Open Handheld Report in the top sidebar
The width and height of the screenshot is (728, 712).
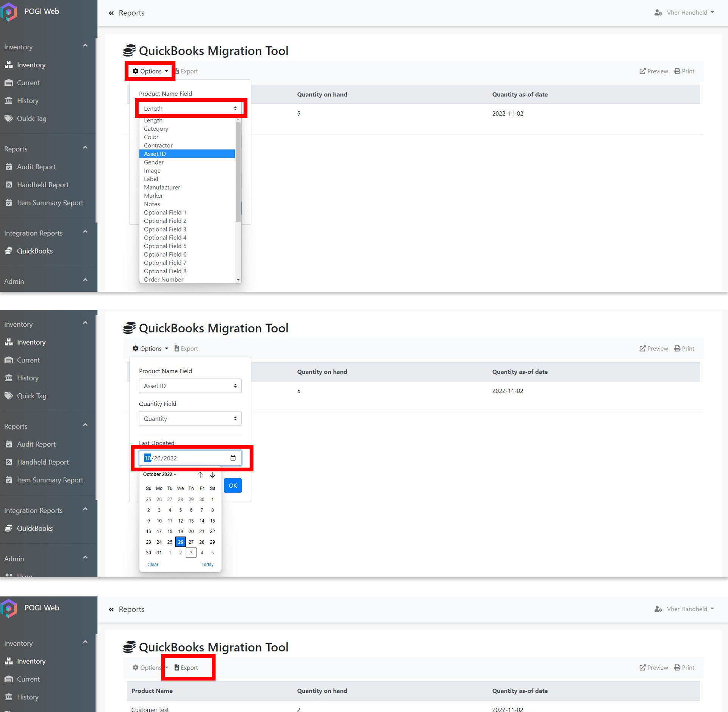42,185
